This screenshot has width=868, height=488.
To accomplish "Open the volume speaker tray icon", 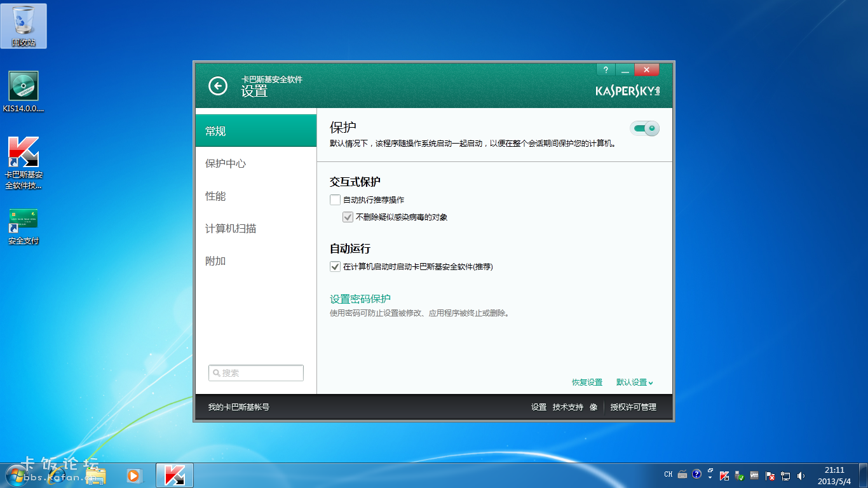I will 801,475.
